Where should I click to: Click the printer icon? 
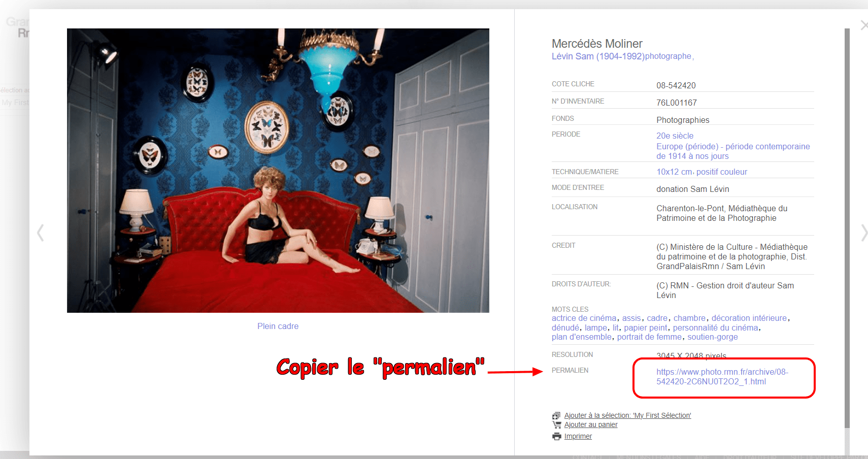point(556,437)
